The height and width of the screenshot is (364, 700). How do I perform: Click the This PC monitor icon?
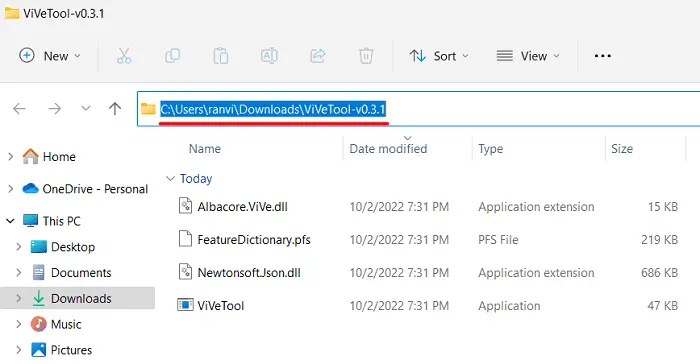point(30,221)
